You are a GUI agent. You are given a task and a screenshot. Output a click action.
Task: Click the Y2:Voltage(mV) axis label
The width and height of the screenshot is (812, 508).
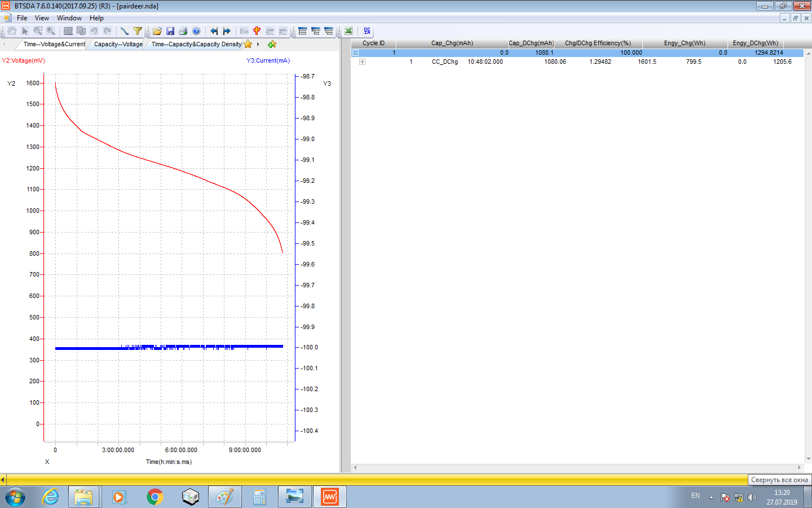point(24,60)
